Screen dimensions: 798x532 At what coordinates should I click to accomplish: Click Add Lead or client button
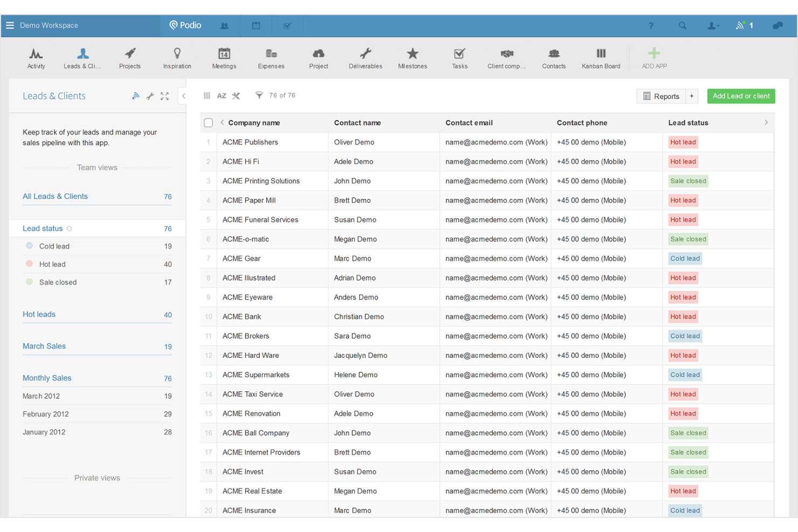click(x=741, y=96)
